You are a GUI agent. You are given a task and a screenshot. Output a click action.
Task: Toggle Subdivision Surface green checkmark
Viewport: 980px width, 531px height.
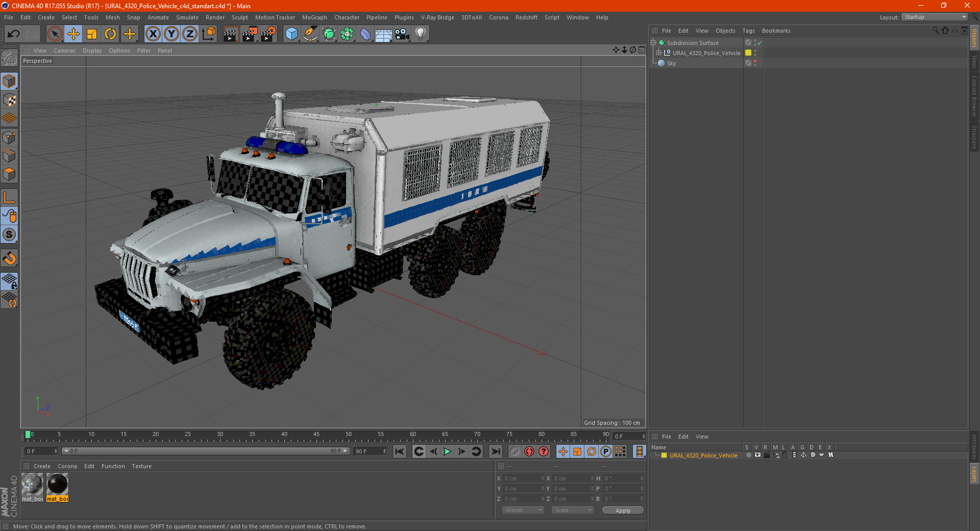759,43
